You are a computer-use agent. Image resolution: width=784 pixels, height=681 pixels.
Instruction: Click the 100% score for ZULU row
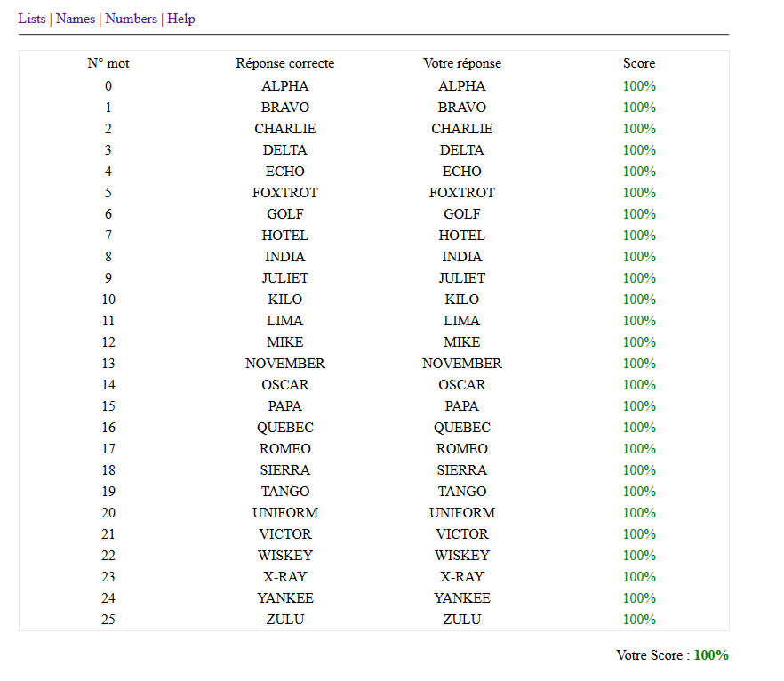639,619
